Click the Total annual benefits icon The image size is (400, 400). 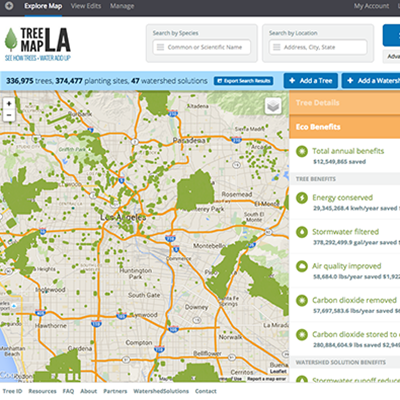302,151
